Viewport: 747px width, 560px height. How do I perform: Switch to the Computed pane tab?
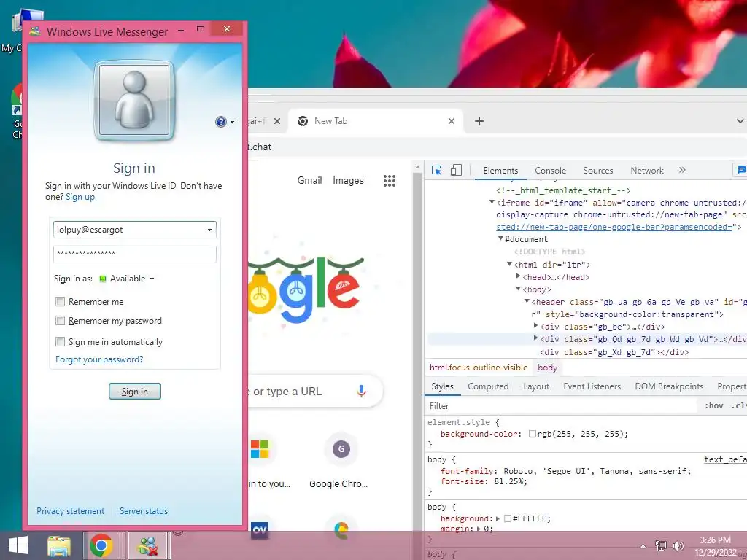click(488, 386)
